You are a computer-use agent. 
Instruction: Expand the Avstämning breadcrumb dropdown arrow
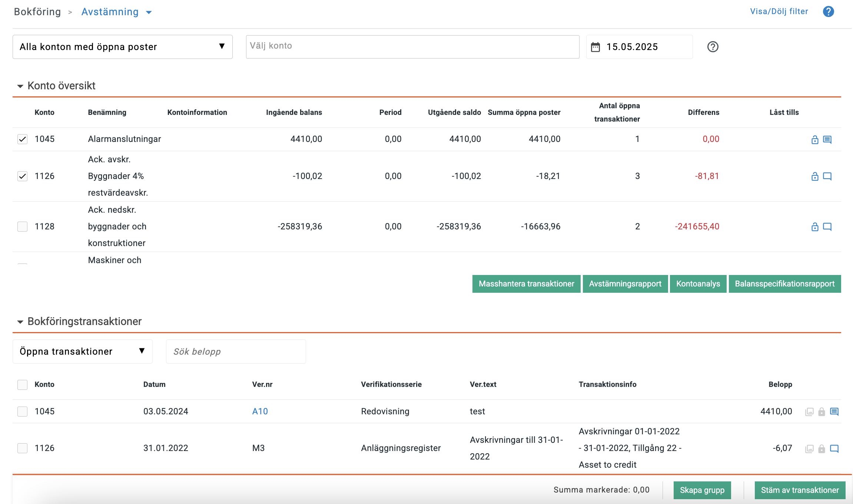point(149,12)
